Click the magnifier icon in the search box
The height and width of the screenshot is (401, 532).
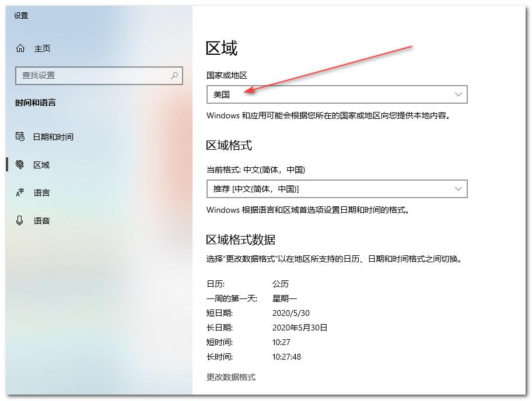tap(174, 76)
